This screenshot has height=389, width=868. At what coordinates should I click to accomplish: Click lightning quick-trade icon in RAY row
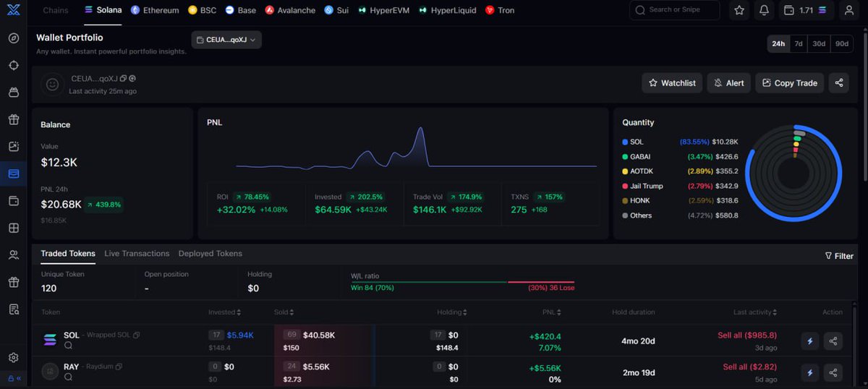click(809, 372)
